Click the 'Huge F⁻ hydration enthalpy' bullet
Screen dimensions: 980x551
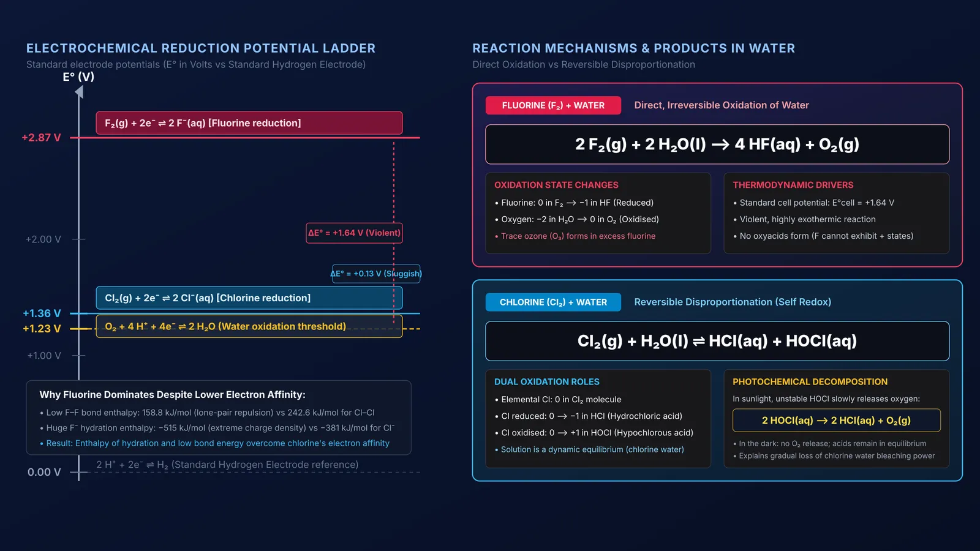(x=217, y=428)
